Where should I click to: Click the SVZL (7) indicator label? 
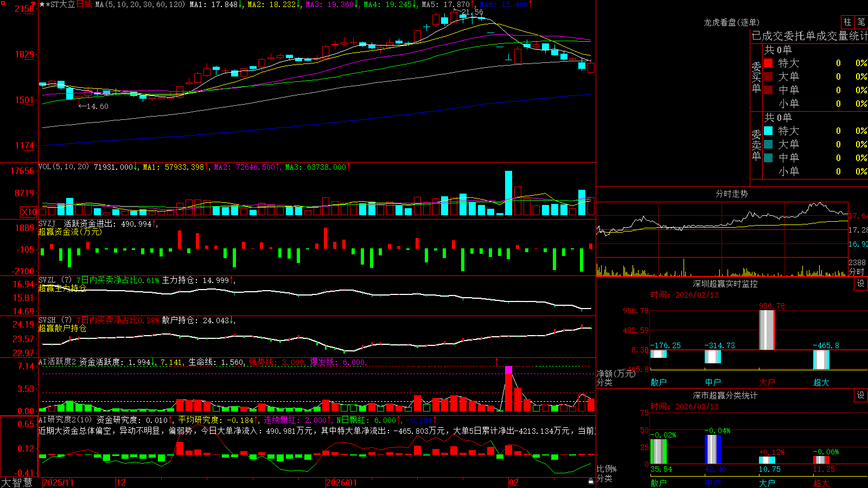[x=55, y=280]
